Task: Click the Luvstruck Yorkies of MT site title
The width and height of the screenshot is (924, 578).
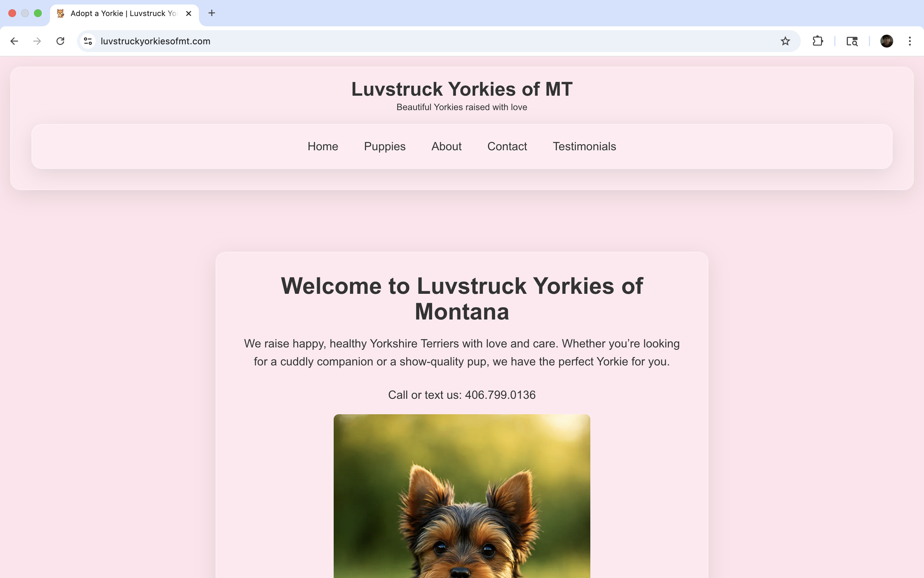Action: tap(462, 89)
